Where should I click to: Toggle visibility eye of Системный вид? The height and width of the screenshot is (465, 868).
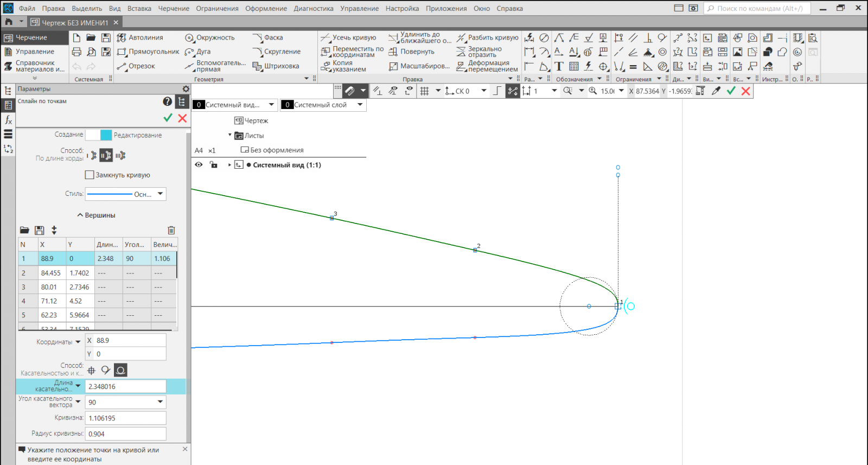(199, 165)
